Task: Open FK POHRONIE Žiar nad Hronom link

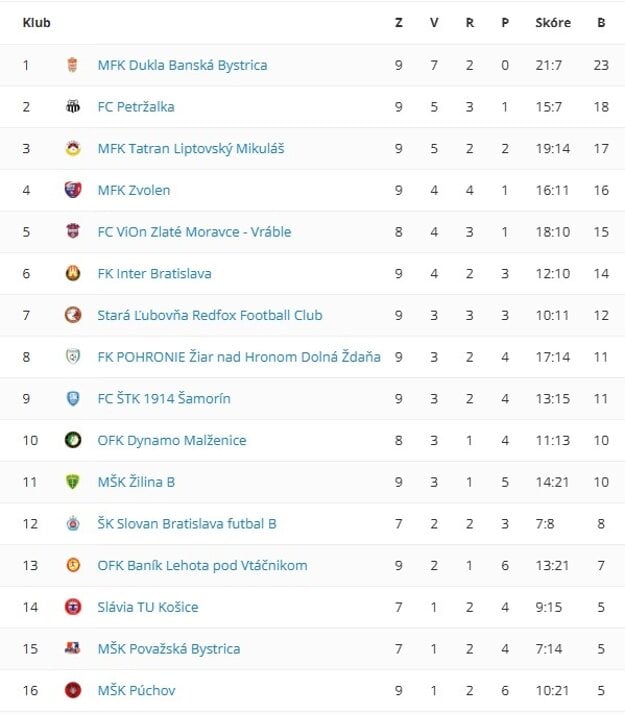Action: pyautogui.click(x=239, y=357)
